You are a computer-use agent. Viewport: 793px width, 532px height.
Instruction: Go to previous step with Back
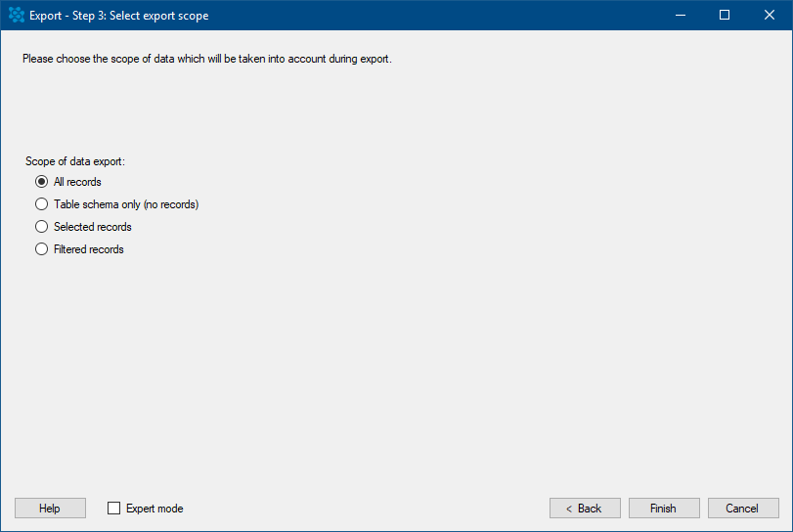[x=585, y=509]
